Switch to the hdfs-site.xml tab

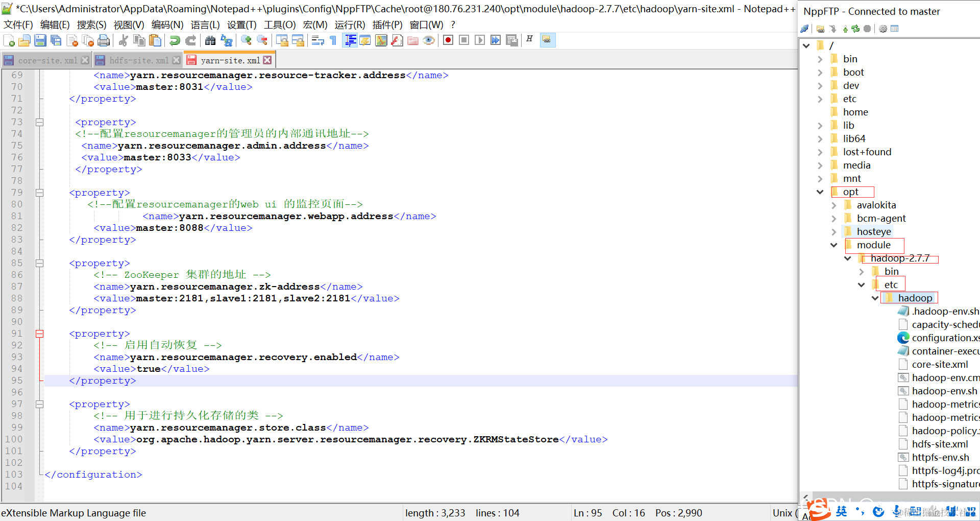pyautogui.click(x=139, y=60)
